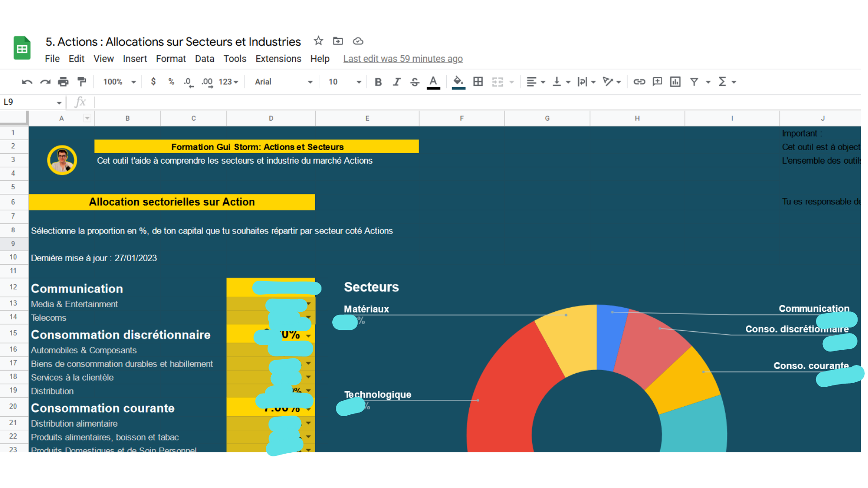Toggle italic text formatting
The height and width of the screenshot is (488, 868).
[x=396, y=82]
